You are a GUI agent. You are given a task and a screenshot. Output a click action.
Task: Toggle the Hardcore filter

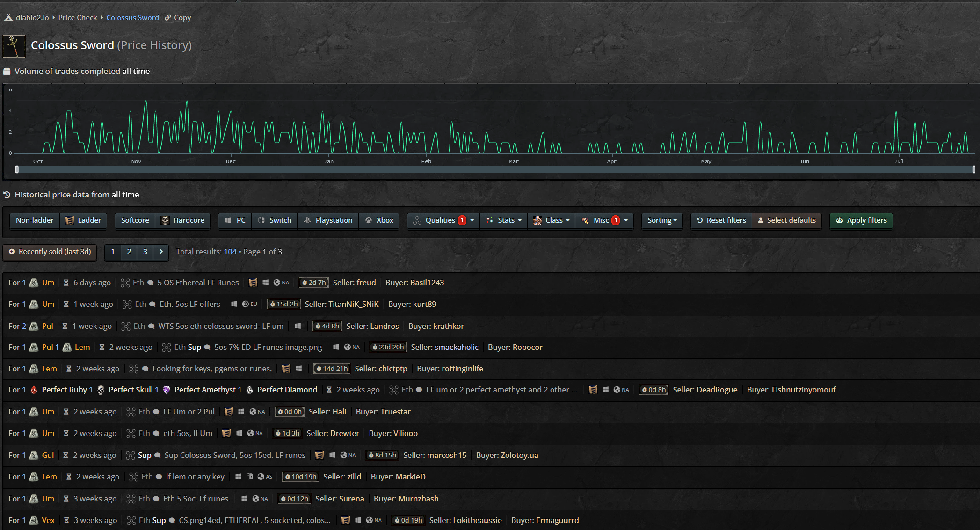[182, 220]
